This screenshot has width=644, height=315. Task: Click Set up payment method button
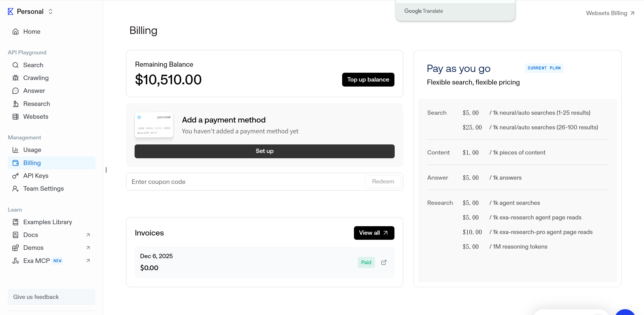(x=265, y=151)
